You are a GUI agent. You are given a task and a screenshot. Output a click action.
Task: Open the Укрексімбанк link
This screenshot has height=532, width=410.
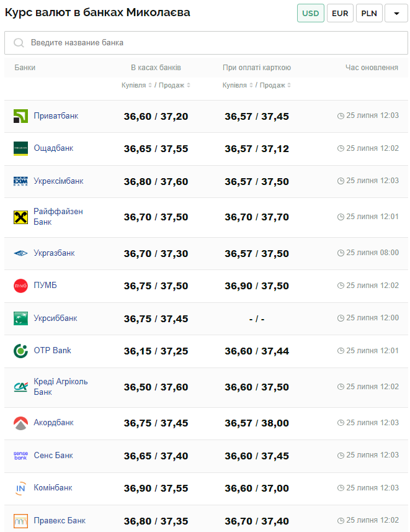pos(58,181)
